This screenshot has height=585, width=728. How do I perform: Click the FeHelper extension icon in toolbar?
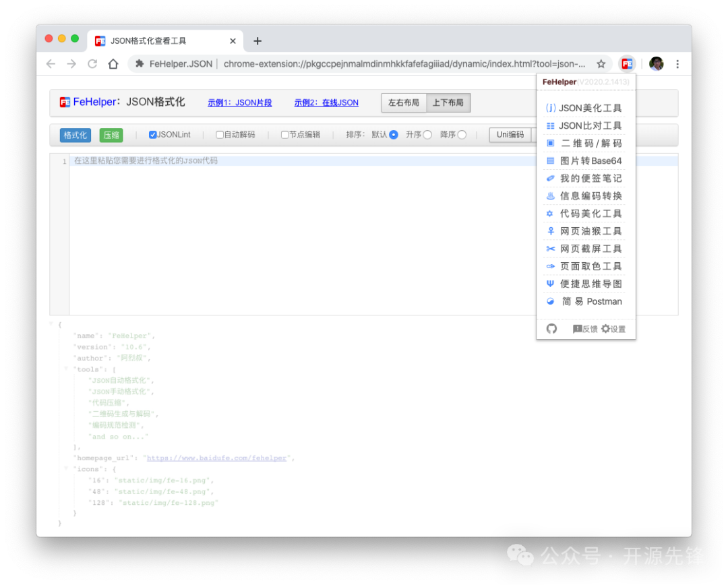pos(627,64)
